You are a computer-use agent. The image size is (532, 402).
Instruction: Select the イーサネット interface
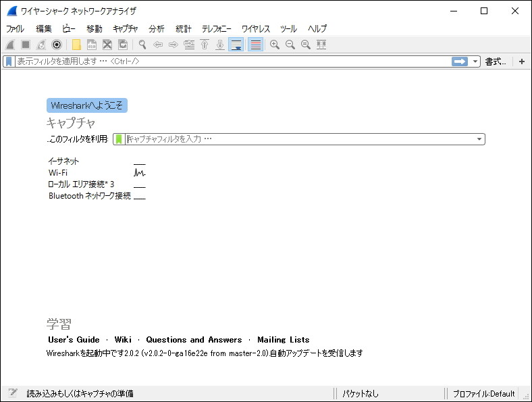coord(63,161)
